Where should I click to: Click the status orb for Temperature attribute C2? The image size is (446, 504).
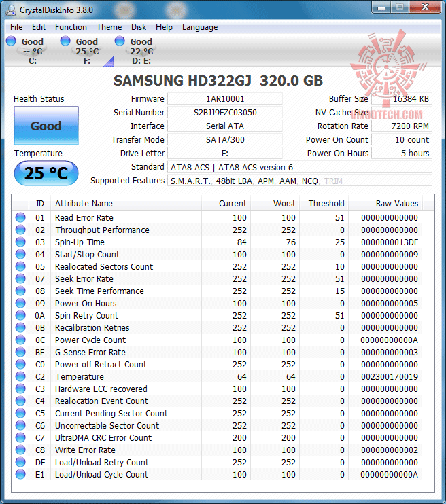pyautogui.click(x=20, y=376)
